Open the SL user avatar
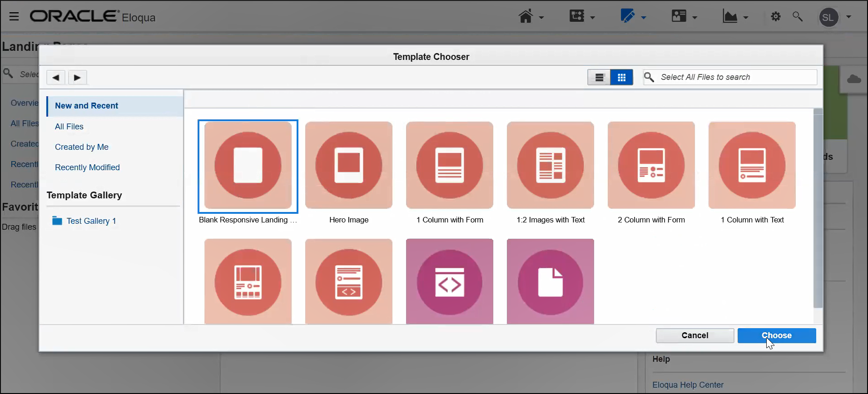This screenshot has width=868, height=394. pyautogui.click(x=828, y=18)
